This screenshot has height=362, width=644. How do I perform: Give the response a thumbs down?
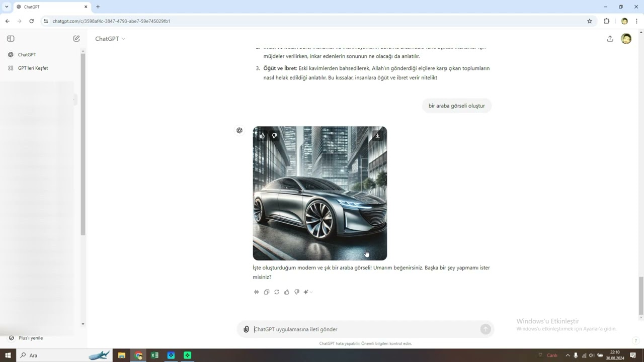tap(297, 292)
